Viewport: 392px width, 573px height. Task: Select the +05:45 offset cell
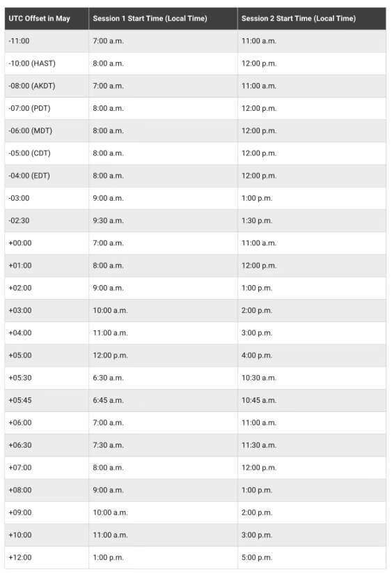pyautogui.click(x=47, y=401)
